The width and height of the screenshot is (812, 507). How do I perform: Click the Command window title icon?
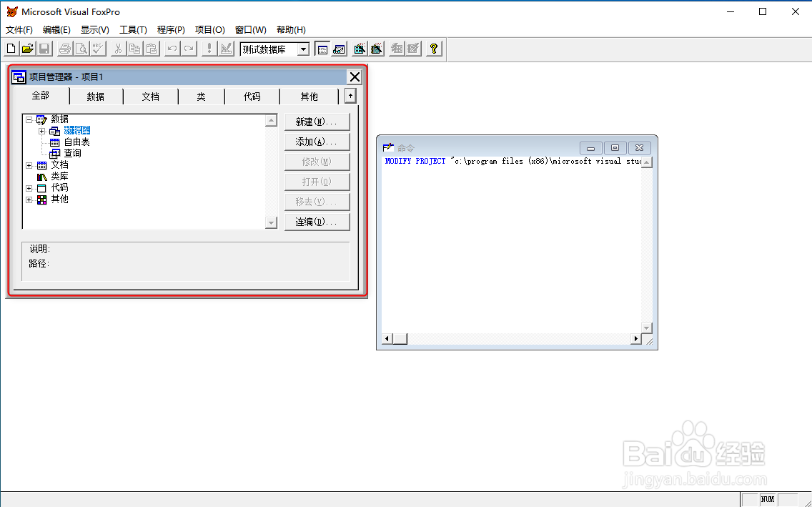[388, 147]
